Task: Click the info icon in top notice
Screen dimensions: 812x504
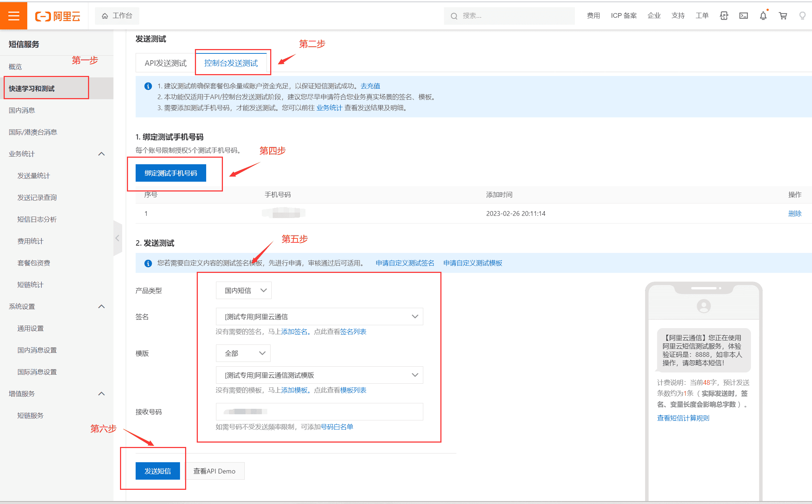Action: coord(148,86)
